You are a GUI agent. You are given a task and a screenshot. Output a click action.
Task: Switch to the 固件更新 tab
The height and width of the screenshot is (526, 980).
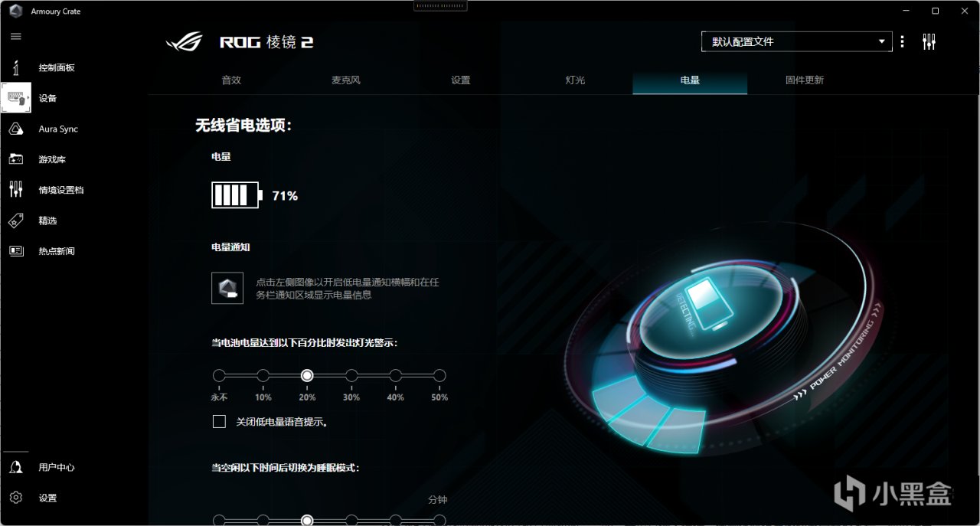coord(805,80)
